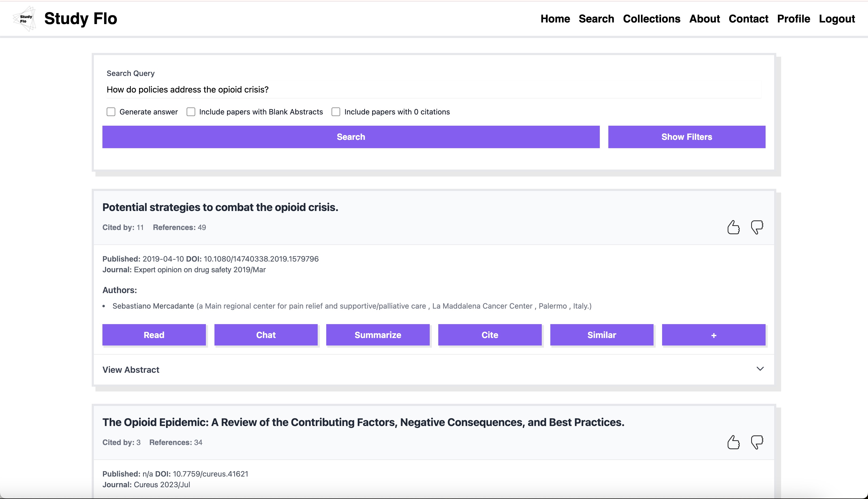Enable the Generate answer checkbox
Screen dimensions: 868x499
(x=111, y=112)
